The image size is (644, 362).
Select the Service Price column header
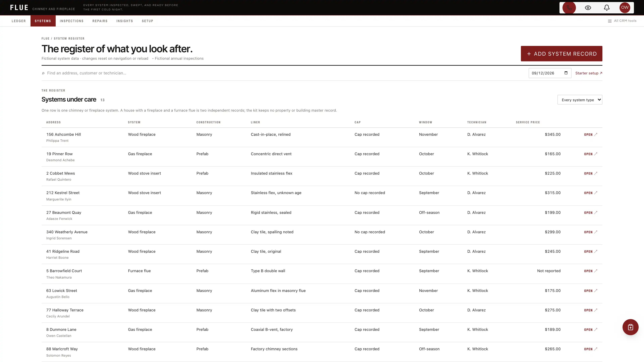tap(528, 122)
